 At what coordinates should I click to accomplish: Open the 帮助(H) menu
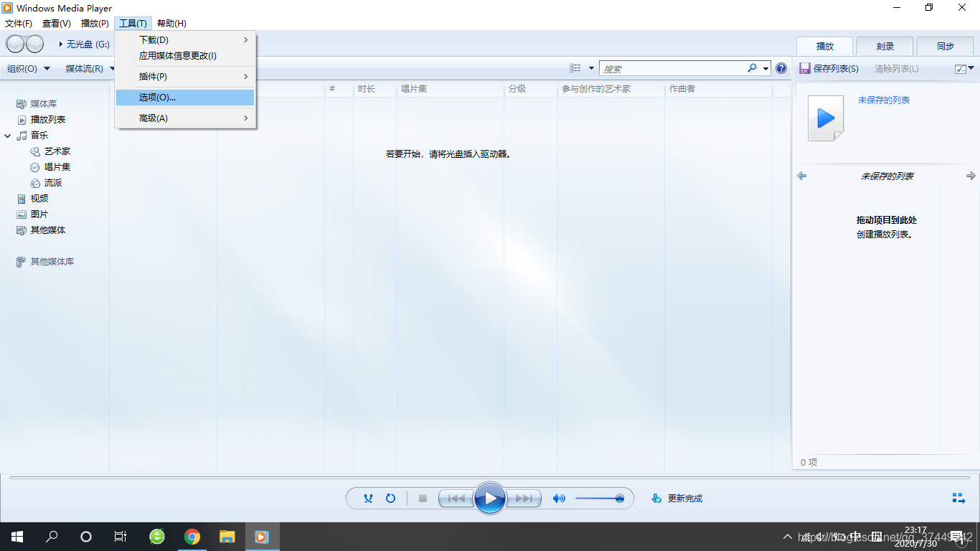coord(171,24)
